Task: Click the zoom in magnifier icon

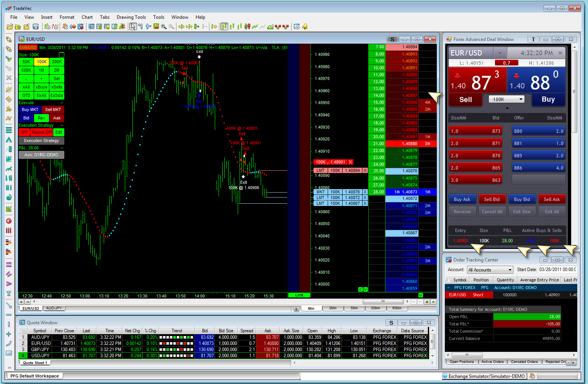Action: [x=164, y=26]
